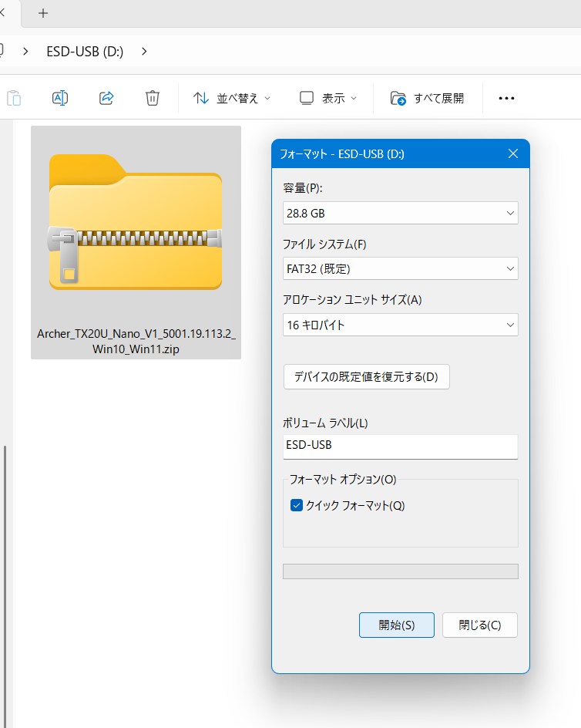Screen dimensions: 581x728
Task: Toggle the クイック フォーマット checkbox
Action: click(297, 506)
